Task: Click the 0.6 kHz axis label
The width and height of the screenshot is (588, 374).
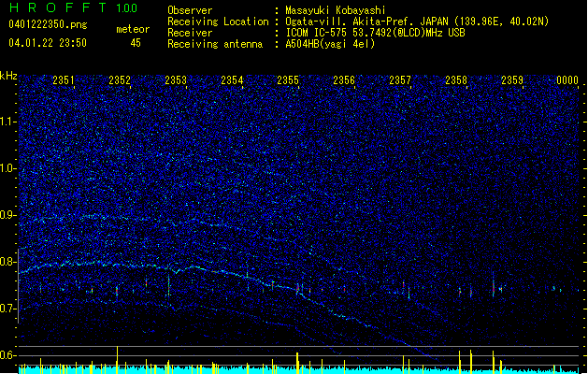Action: click(x=8, y=355)
